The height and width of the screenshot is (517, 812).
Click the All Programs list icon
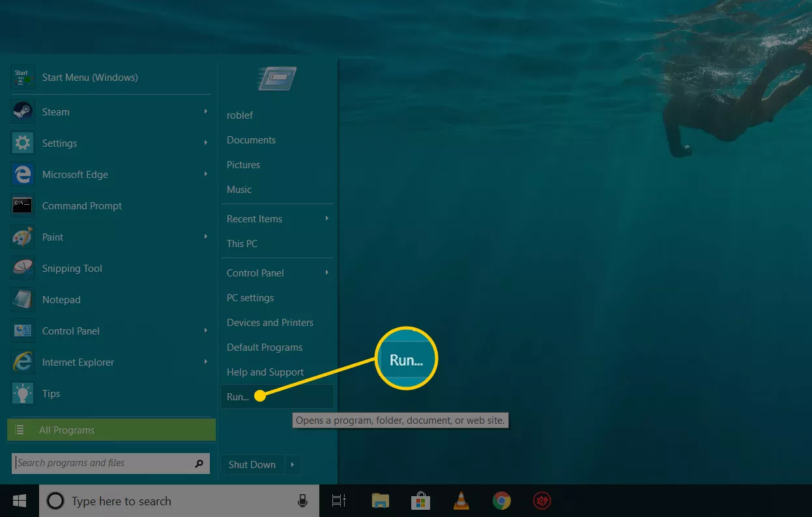click(20, 430)
